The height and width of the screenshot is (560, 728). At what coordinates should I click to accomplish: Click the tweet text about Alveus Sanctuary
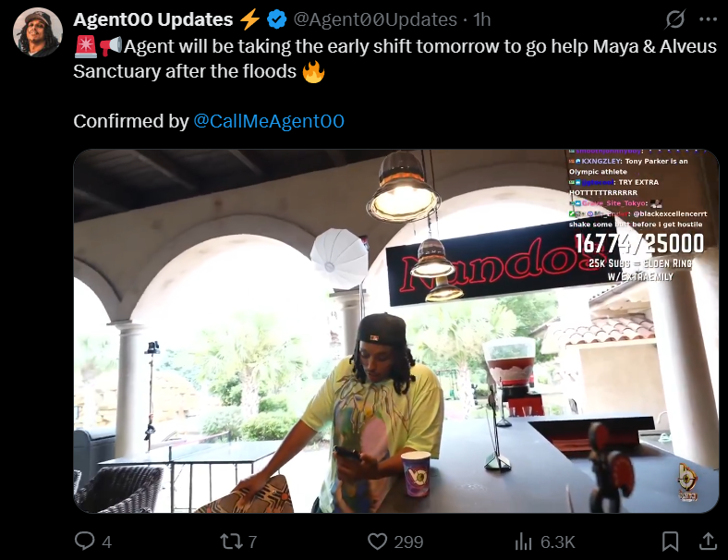click(x=395, y=59)
